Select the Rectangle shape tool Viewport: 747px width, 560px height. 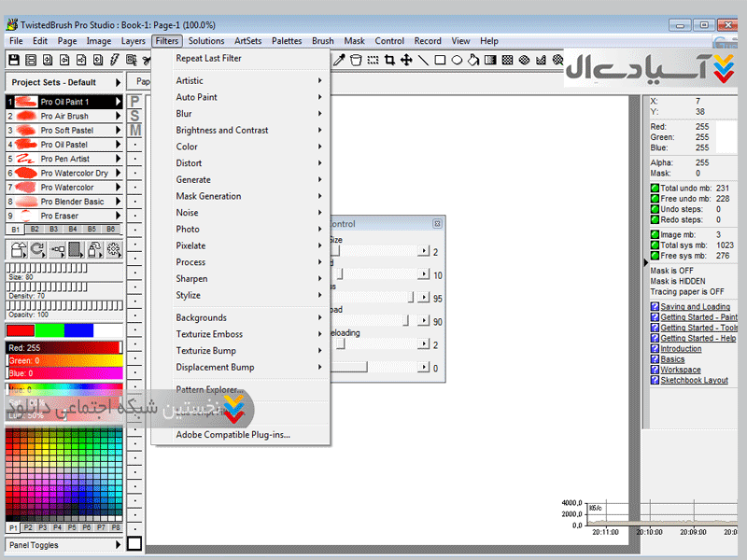click(440, 60)
